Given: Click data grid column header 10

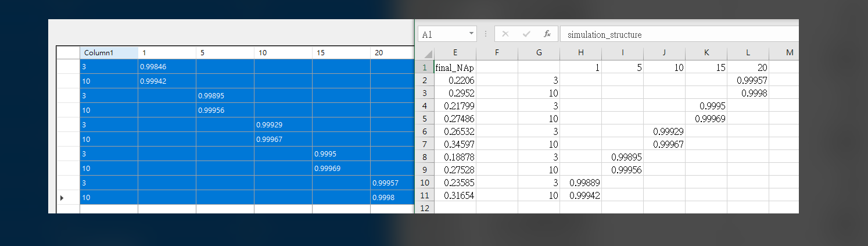Looking at the screenshot, I should (x=283, y=52).
